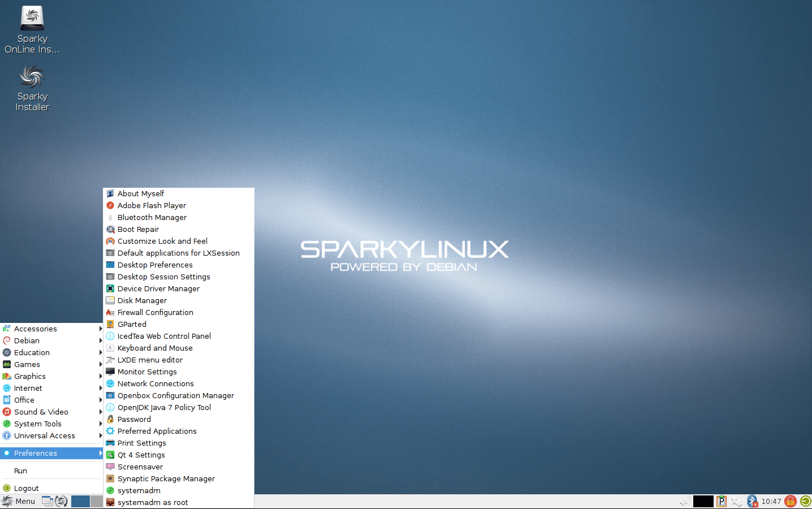Choose the Password entry
812x509 pixels.
point(179,419)
